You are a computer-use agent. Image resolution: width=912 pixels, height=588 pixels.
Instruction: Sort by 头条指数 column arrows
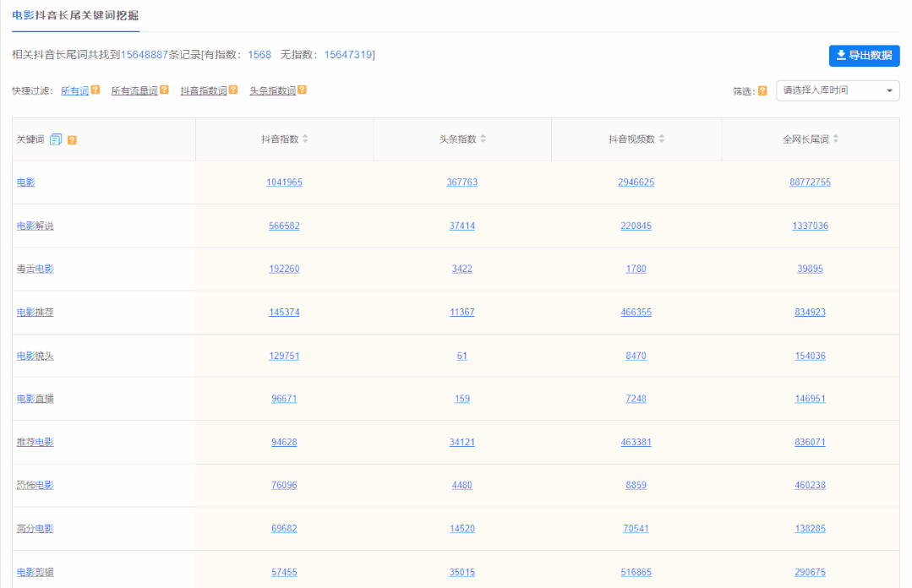click(x=483, y=139)
